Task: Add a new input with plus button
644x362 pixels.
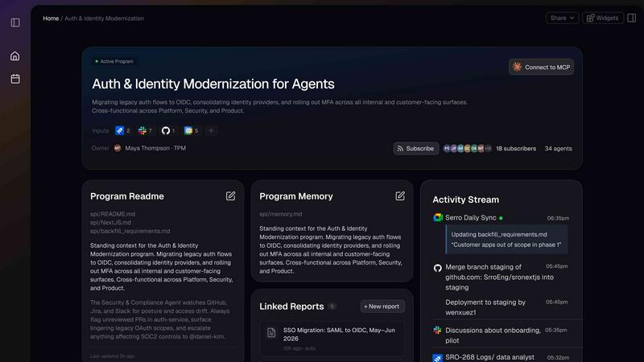Action: coord(211,130)
